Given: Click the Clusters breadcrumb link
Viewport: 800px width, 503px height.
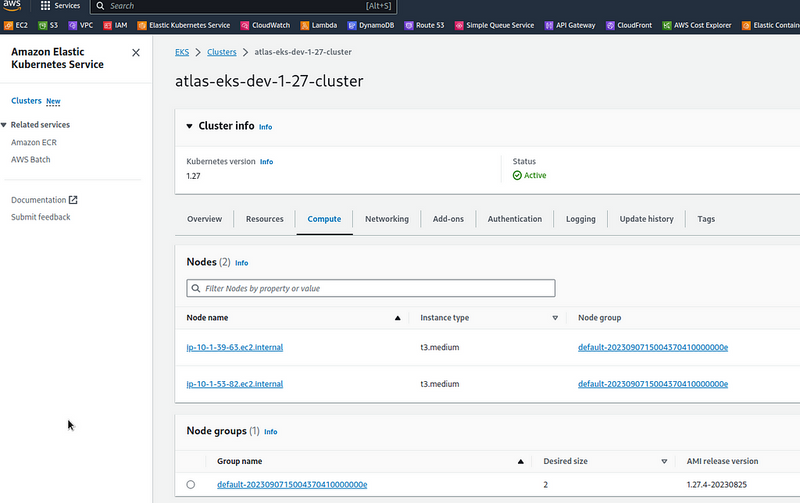Looking at the screenshot, I should 221,51.
